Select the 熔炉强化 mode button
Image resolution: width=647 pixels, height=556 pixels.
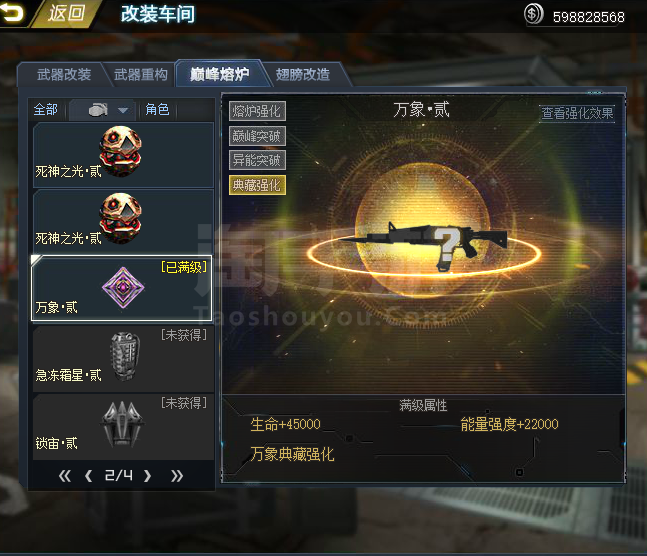click(x=257, y=111)
